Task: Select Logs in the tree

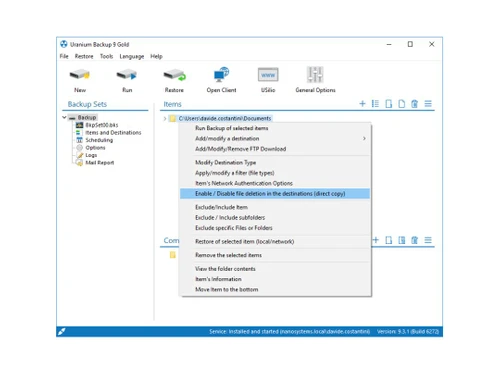Action: click(91, 155)
